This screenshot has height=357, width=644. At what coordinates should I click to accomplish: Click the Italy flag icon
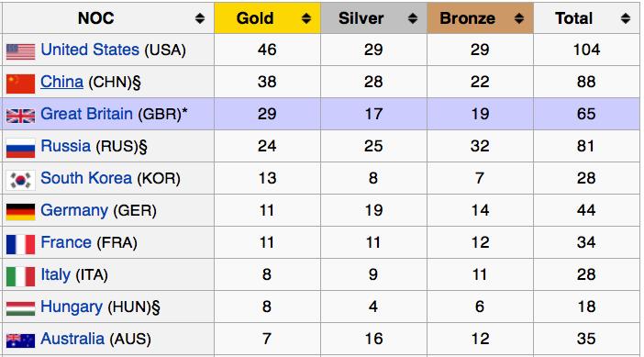coord(20,276)
